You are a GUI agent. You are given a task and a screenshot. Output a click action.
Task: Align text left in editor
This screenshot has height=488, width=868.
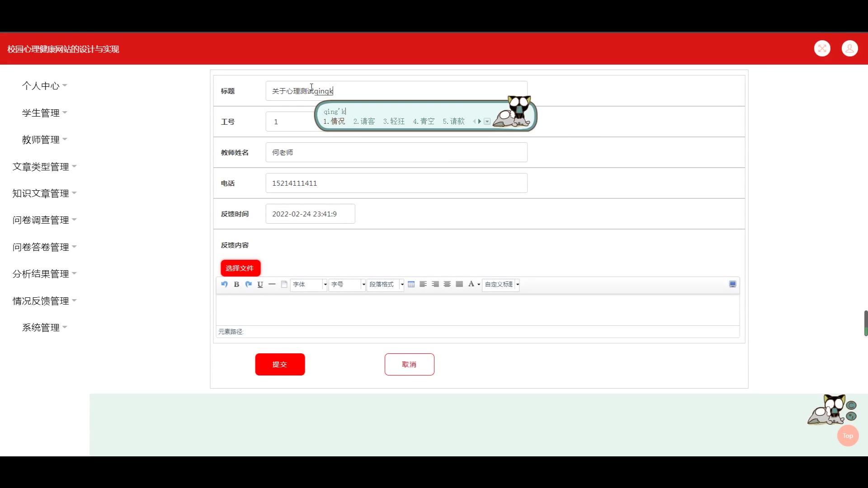(423, 284)
